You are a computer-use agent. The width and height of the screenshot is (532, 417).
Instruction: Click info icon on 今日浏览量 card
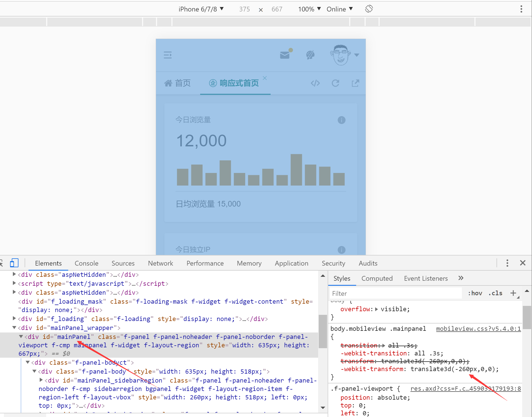342,120
